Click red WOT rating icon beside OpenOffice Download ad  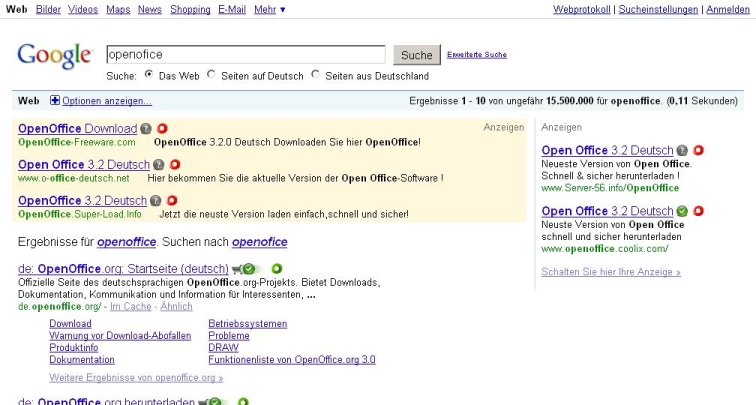coord(162,128)
